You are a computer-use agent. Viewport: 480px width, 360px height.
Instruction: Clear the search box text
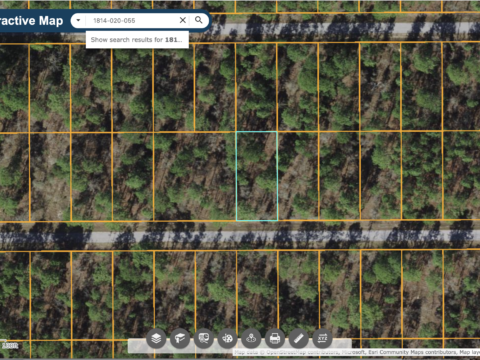click(183, 20)
